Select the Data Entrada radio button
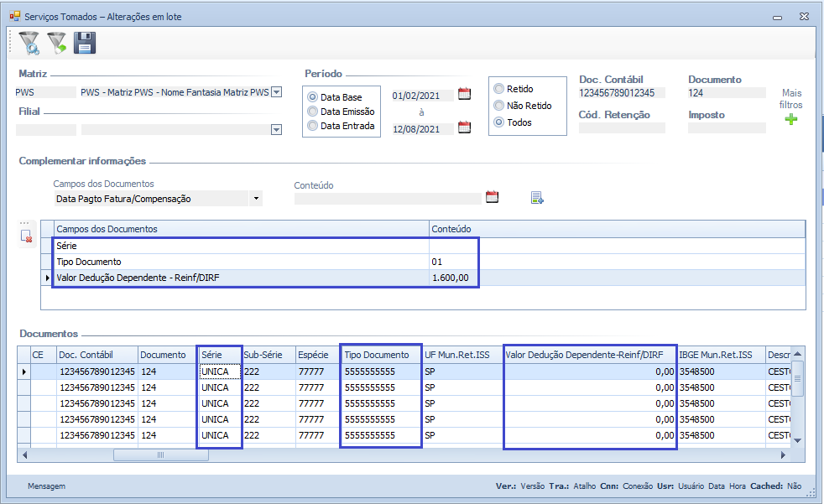Image resolution: width=824 pixels, height=504 pixels. click(x=313, y=126)
